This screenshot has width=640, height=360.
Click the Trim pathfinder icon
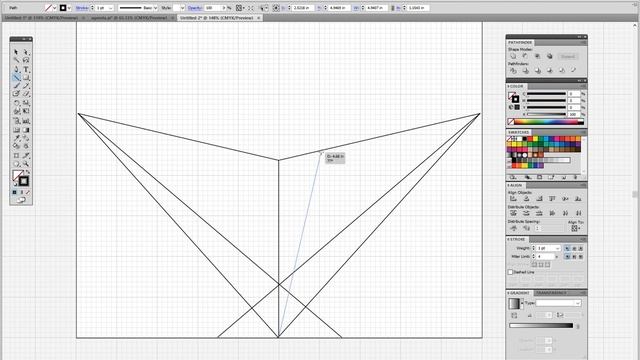coord(525,71)
